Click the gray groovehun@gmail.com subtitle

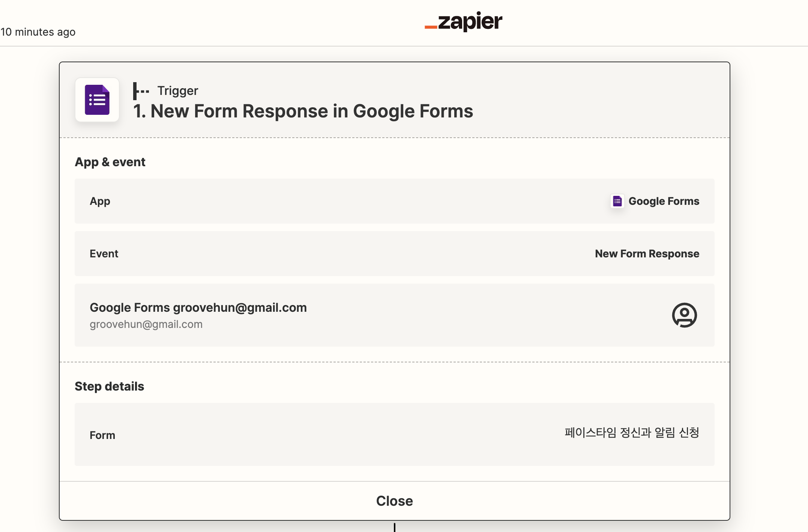tap(146, 324)
